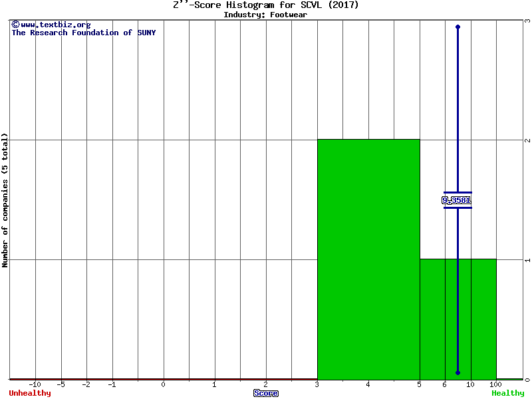Click the "Number of companies (5 total)" axis label

(x=5, y=200)
